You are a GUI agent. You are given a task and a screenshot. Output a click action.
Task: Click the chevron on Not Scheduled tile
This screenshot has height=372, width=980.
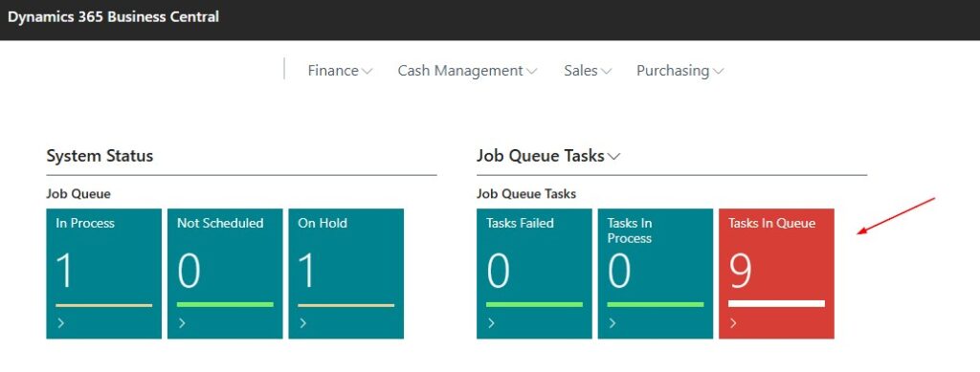point(182,323)
